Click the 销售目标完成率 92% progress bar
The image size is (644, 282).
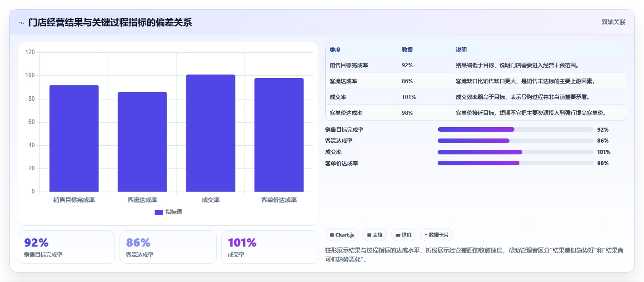click(515, 129)
